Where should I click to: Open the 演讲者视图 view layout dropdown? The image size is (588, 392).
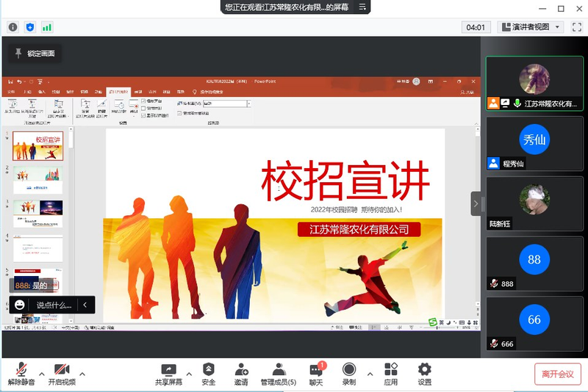tap(530, 27)
